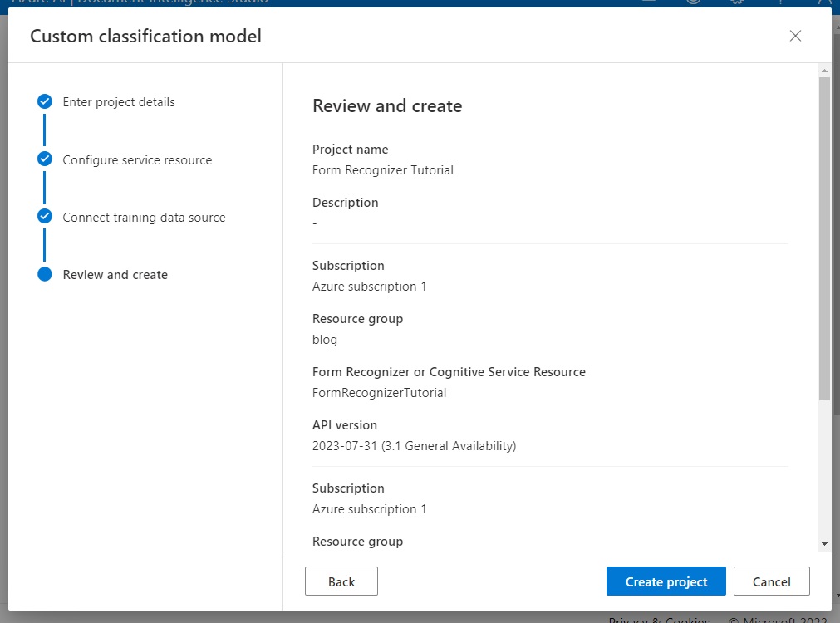Click the Review and create heading
This screenshot has height=623, width=840.
(387, 106)
